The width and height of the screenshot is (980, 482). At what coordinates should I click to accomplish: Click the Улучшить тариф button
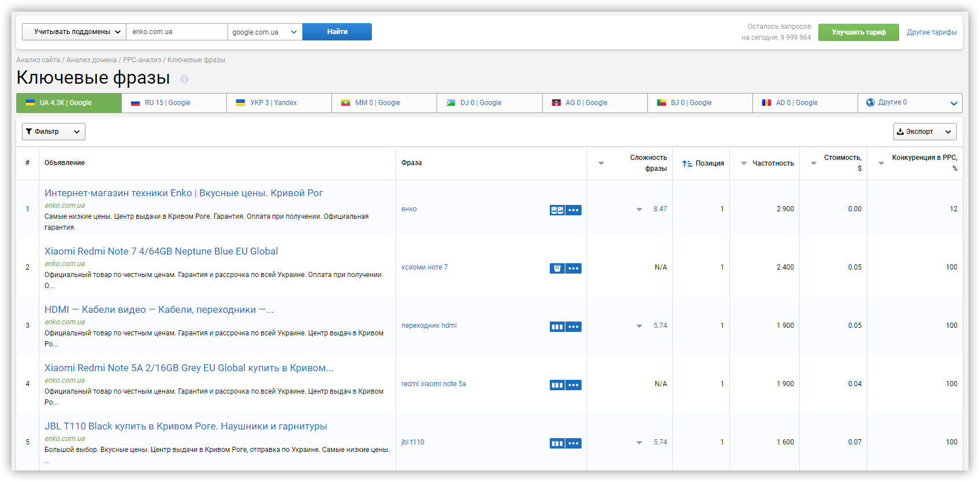859,32
